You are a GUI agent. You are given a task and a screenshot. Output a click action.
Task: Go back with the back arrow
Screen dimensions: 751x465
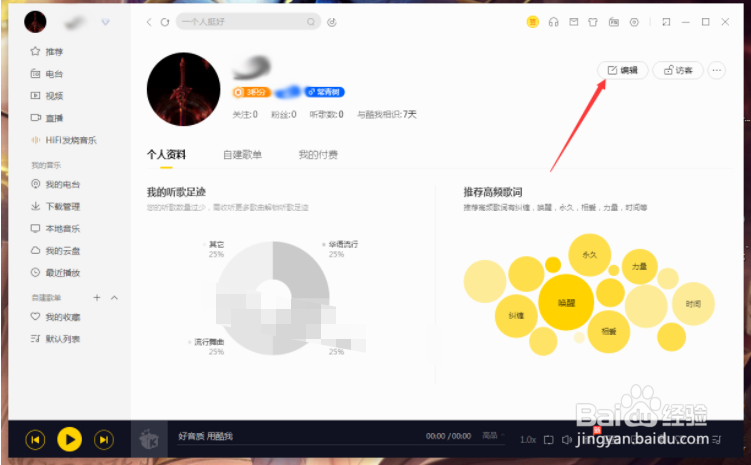tap(149, 22)
